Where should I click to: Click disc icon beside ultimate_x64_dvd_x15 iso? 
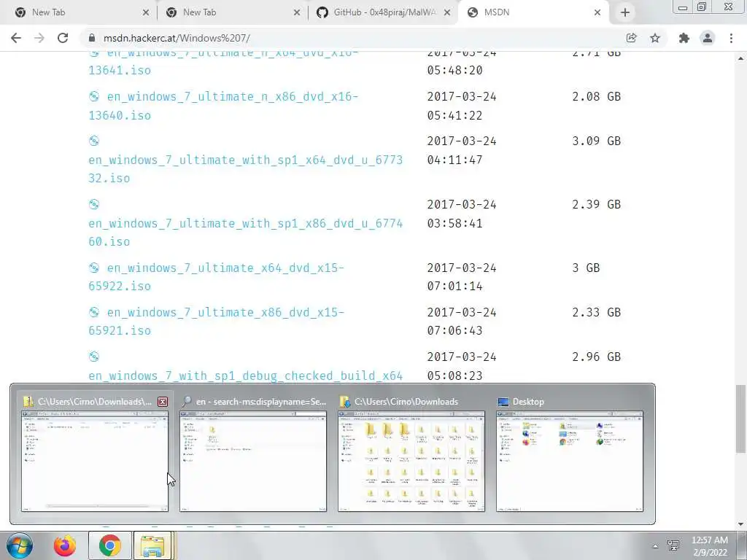tap(94, 268)
